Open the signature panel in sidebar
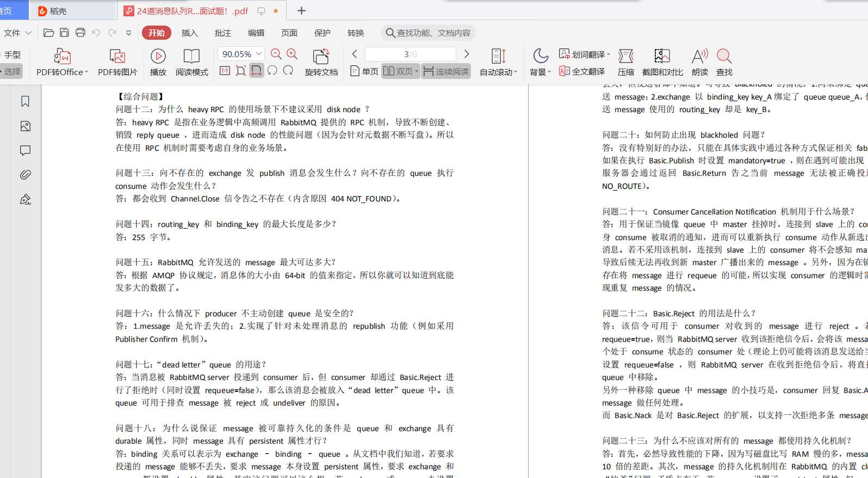This screenshot has width=868, height=478. [25, 199]
